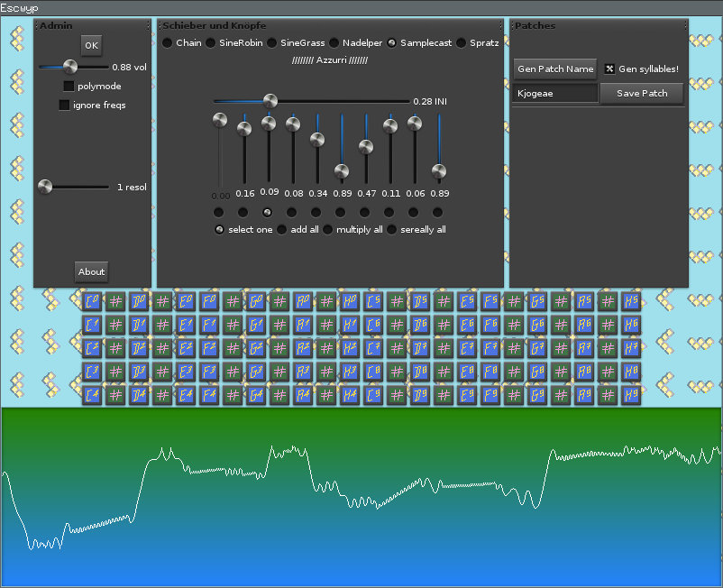
Task: Play the E2 note key
Action: [186, 347]
